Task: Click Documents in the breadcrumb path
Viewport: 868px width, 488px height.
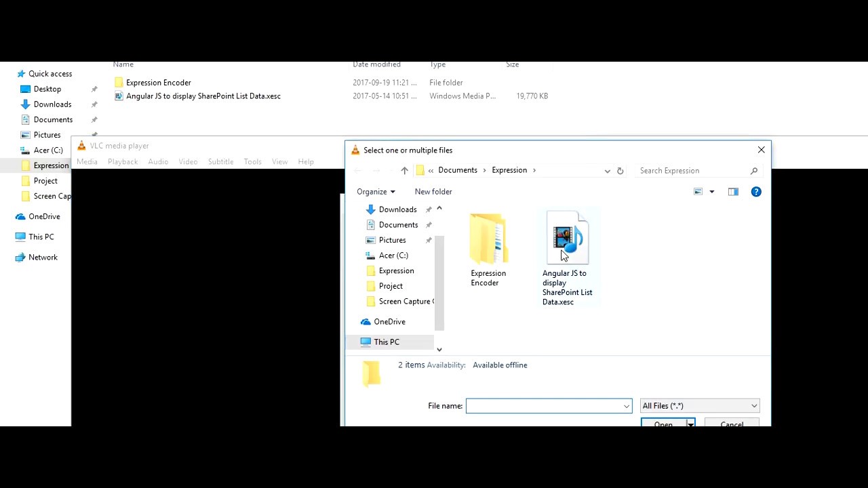Action: pyautogui.click(x=458, y=170)
